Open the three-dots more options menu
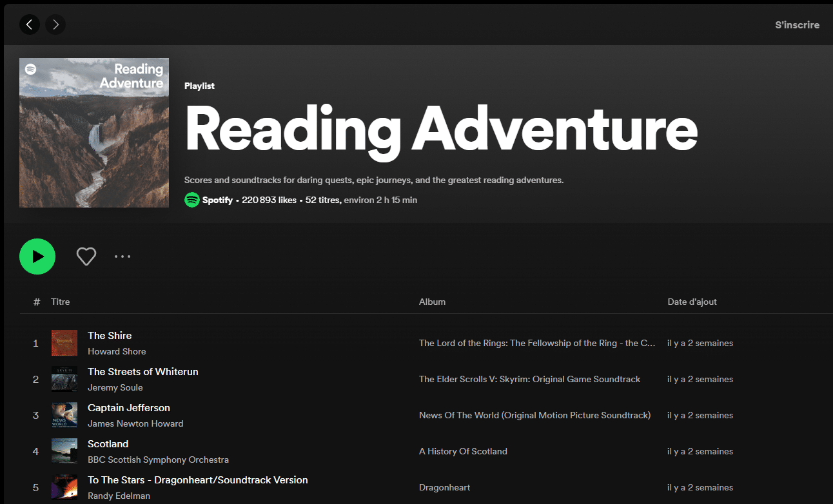Screen dimensions: 833x504 (x=122, y=257)
